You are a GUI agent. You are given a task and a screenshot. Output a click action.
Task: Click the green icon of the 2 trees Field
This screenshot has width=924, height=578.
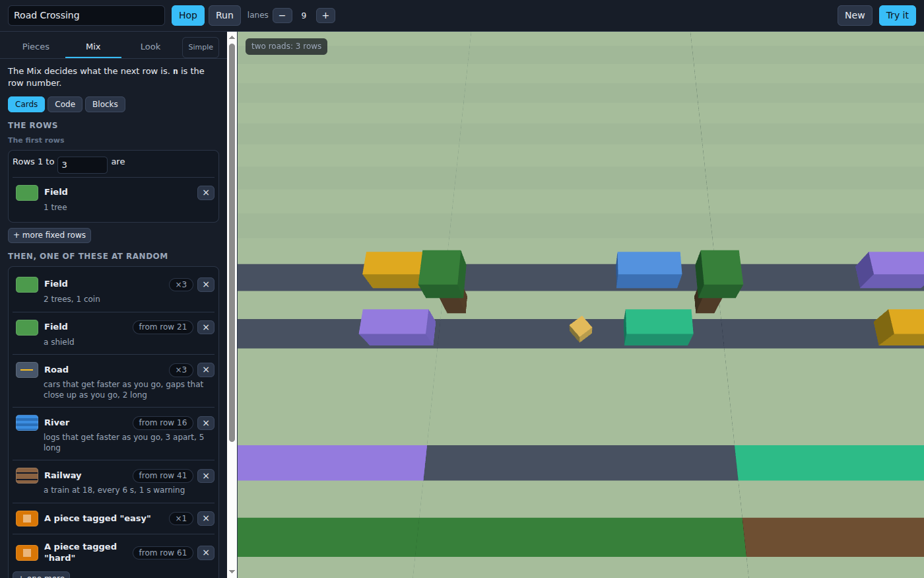(27, 285)
